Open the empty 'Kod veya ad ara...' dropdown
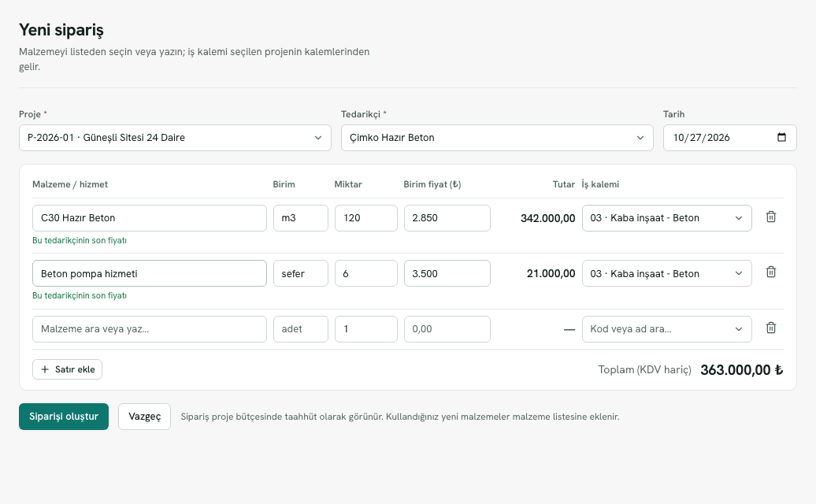Image resolution: width=816 pixels, height=504 pixels. 666,329
